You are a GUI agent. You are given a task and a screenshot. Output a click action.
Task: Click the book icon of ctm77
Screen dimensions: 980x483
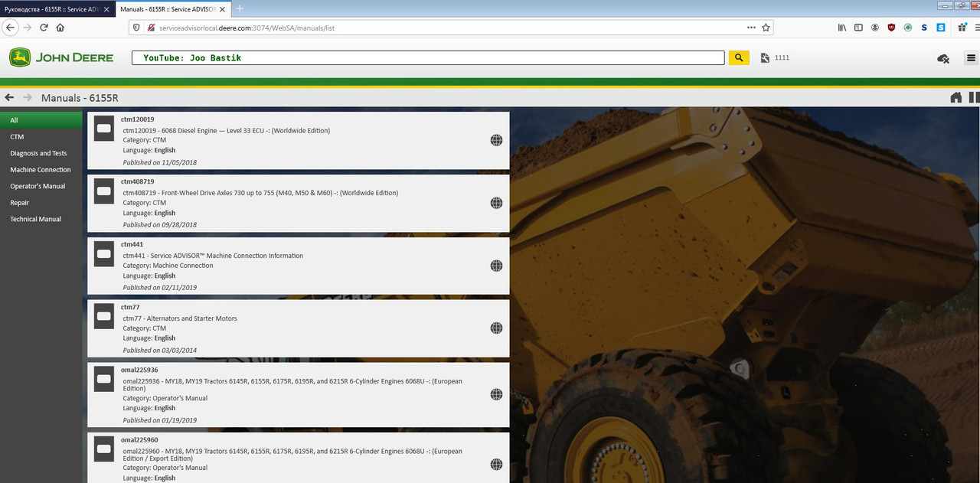tap(104, 316)
